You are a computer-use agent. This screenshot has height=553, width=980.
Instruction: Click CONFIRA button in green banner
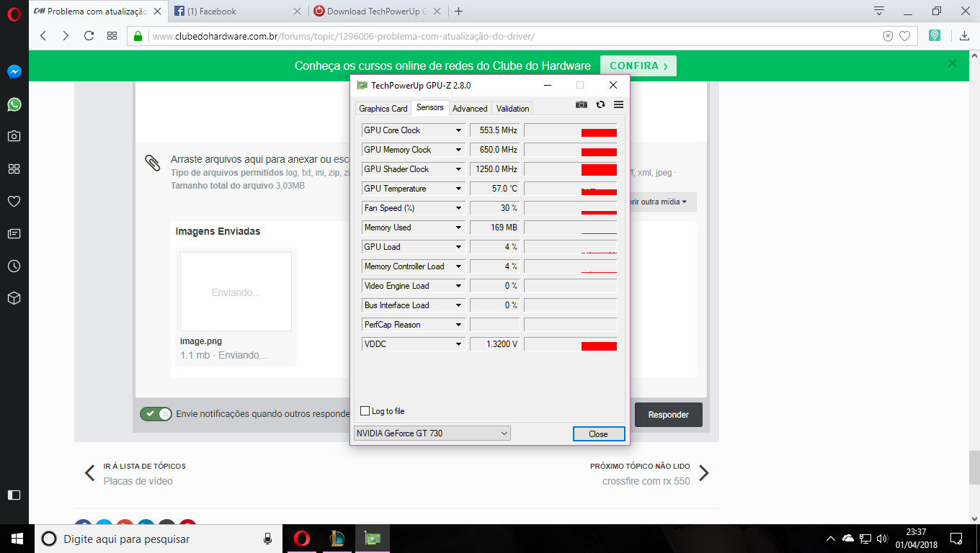[x=638, y=66]
